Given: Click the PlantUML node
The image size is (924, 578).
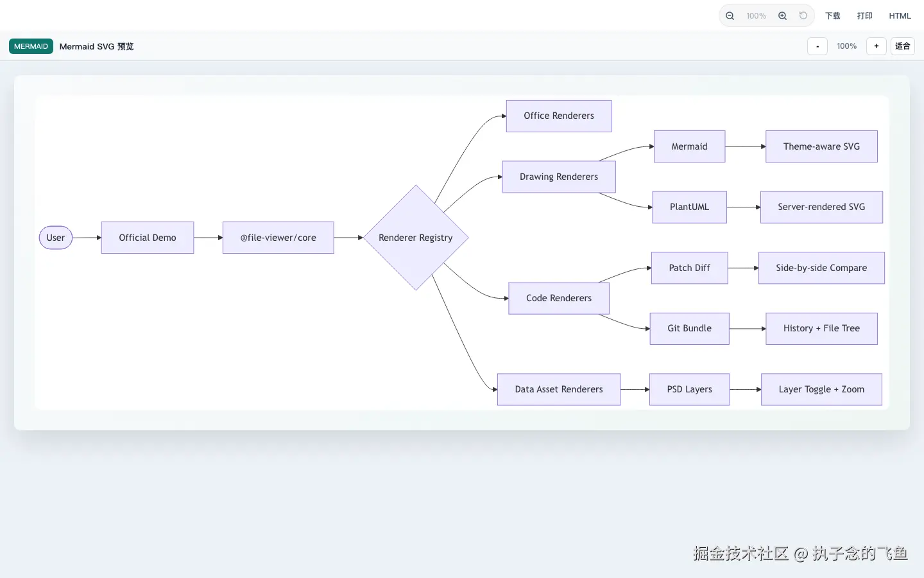Looking at the screenshot, I should [x=690, y=207].
